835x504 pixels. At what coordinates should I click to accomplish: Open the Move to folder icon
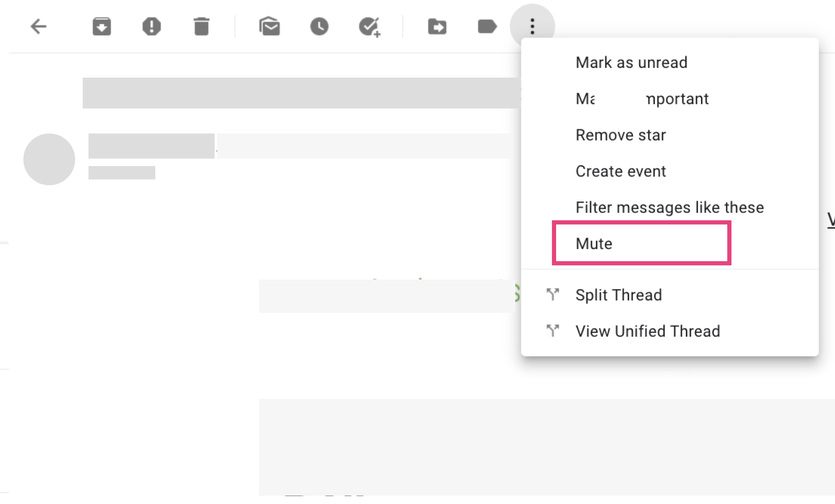(437, 27)
